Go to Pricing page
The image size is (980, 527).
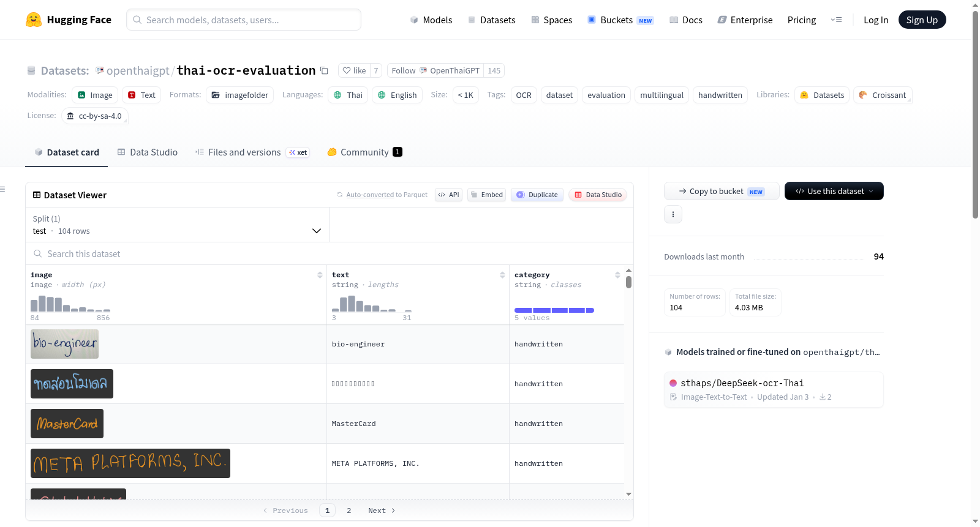click(802, 20)
